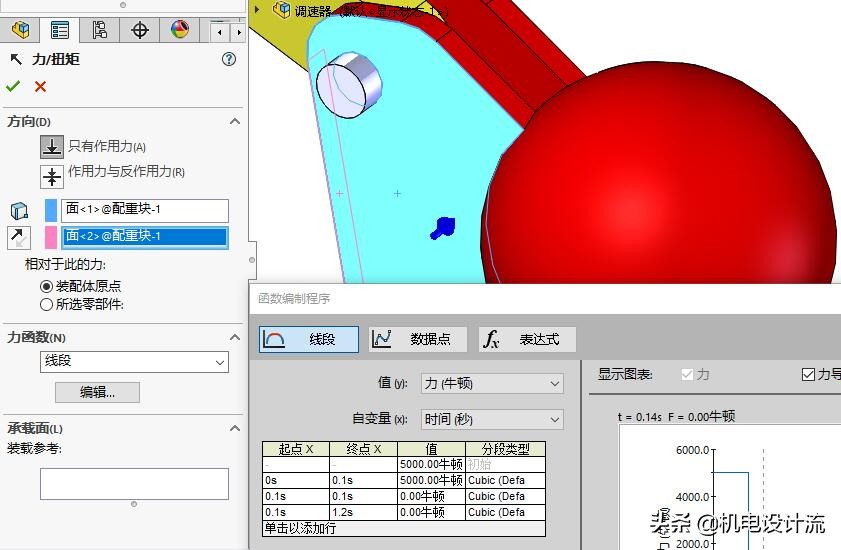841x550 pixels.
Task: Select the action-only force option
Action: (x=52, y=146)
